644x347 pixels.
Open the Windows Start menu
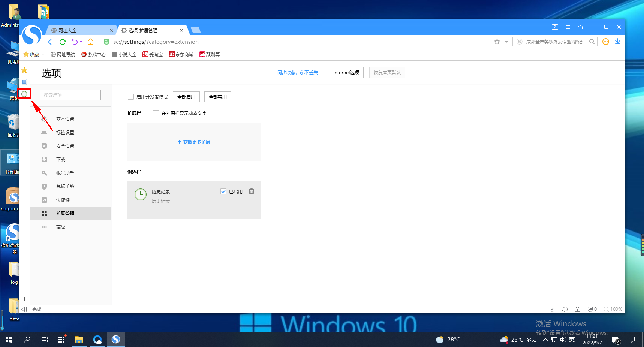(9, 340)
